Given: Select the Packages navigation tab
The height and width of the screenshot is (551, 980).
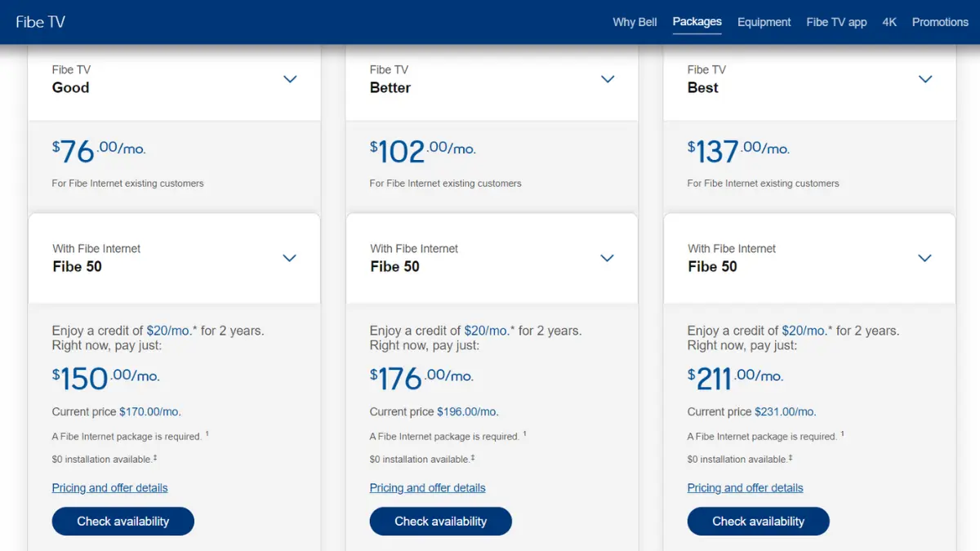Looking at the screenshot, I should [x=697, y=21].
